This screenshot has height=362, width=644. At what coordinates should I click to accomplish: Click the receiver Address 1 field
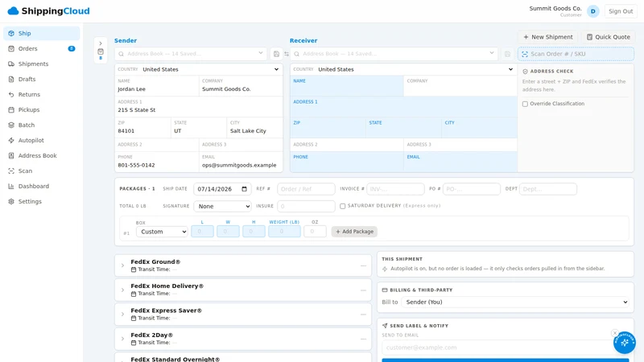click(404, 107)
